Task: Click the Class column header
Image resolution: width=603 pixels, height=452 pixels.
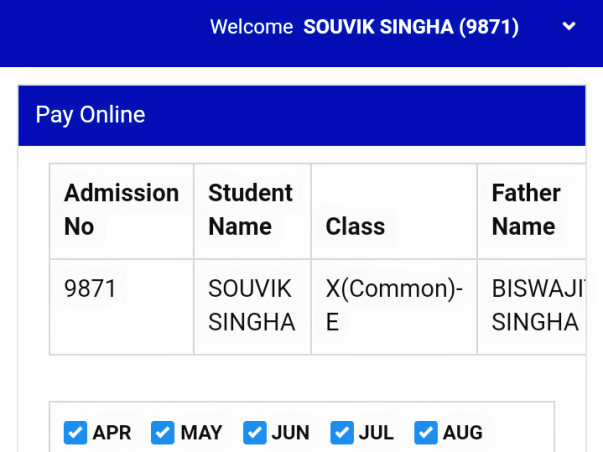Action: pyautogui.click(x=394, y=211)
